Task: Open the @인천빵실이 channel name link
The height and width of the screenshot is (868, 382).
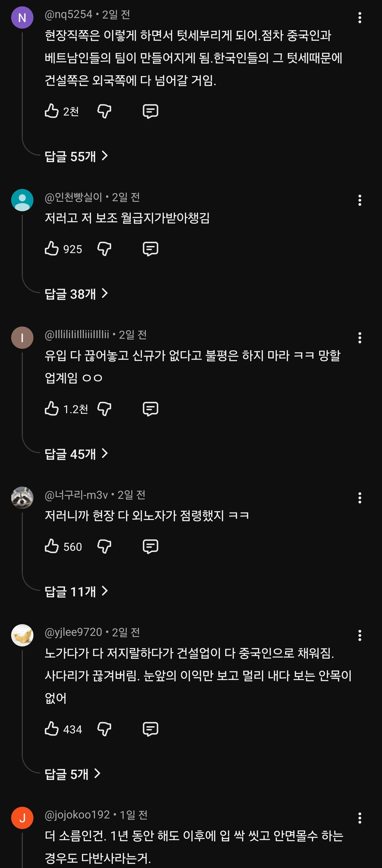Action: point(73,197)
